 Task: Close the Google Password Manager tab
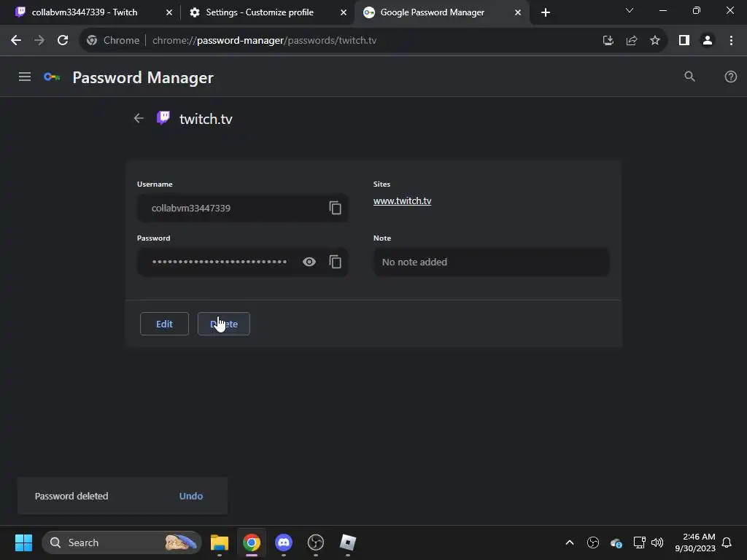tap(517, 12)
